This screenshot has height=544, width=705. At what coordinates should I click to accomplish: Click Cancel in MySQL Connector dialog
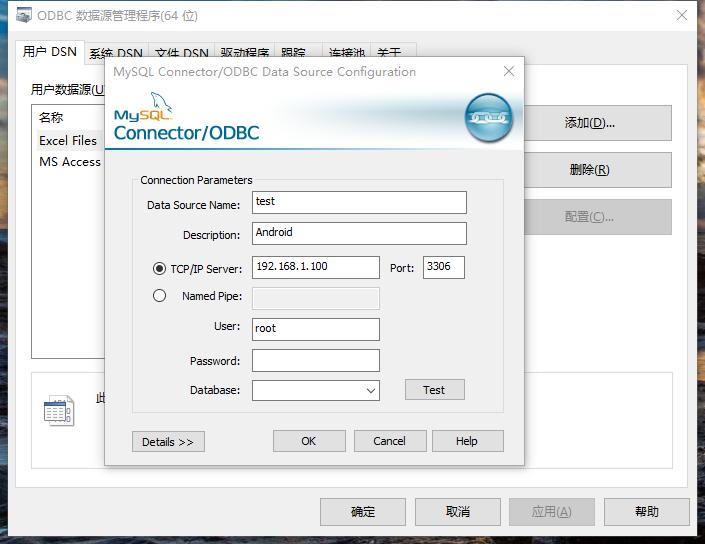[x=390, y=441]
